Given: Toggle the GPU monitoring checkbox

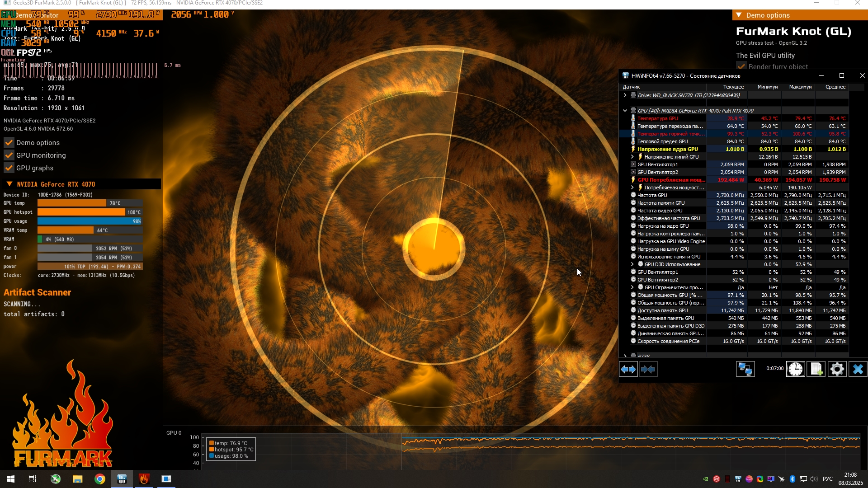Looking at the screenshot, I should pyautogui.click(x=9, y=155).
